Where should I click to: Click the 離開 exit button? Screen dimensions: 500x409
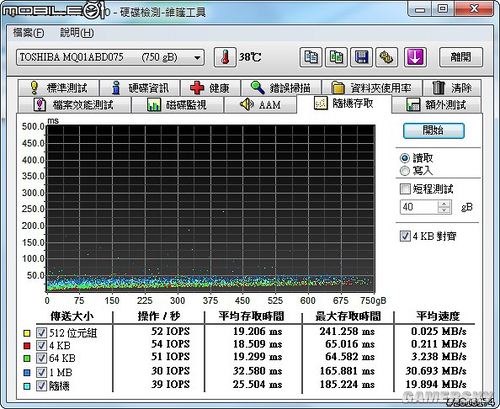click(461, 57)
